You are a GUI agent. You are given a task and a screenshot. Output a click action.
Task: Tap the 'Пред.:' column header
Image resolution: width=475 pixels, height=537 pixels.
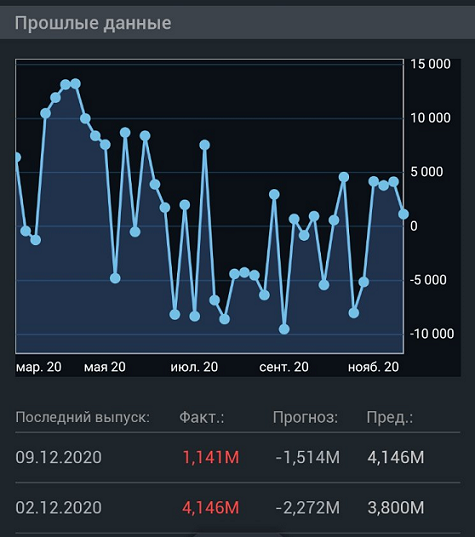[390, 417]
